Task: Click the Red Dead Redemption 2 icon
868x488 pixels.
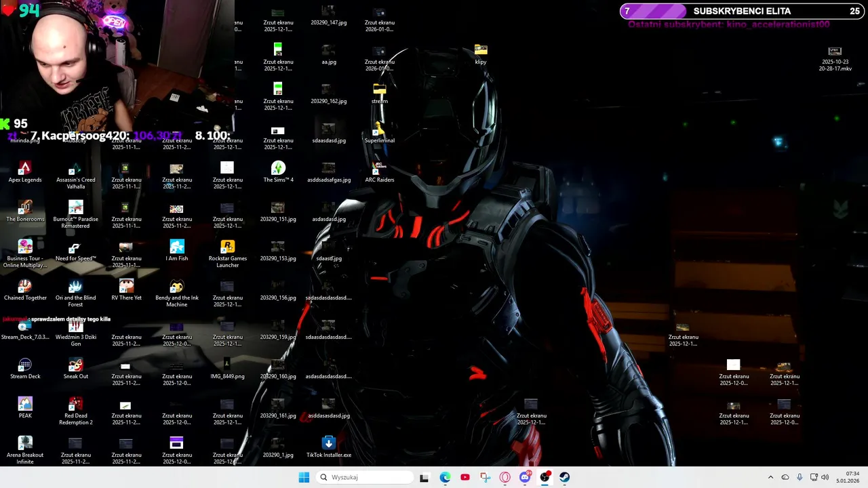Action: click(x=75, y=411)
